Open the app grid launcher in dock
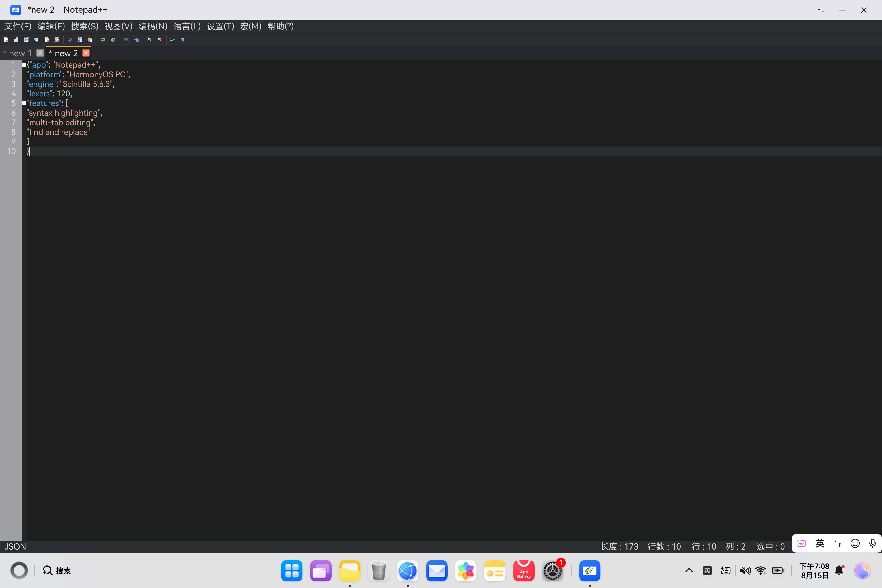The image size is (882, 588). [x=292, y=571]
